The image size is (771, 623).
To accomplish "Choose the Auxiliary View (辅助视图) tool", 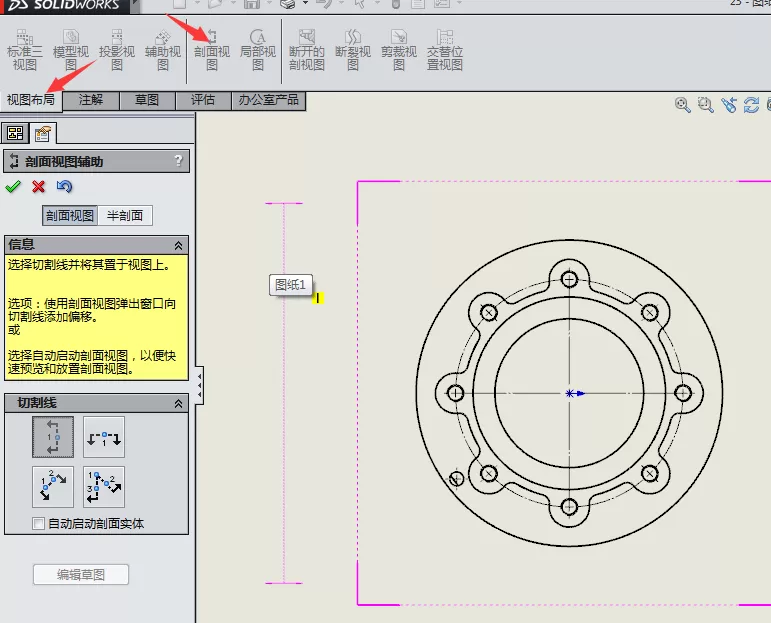I will point(163,50).
